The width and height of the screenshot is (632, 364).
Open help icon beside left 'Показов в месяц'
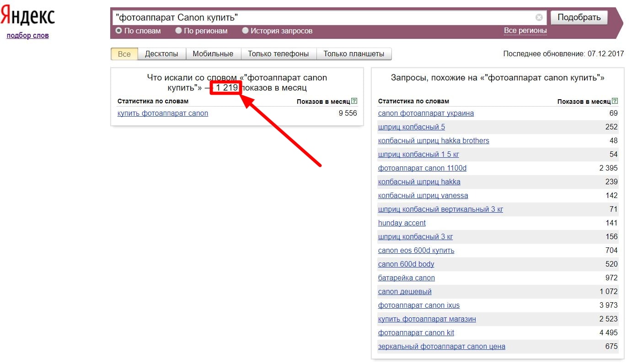click(354, 101)
